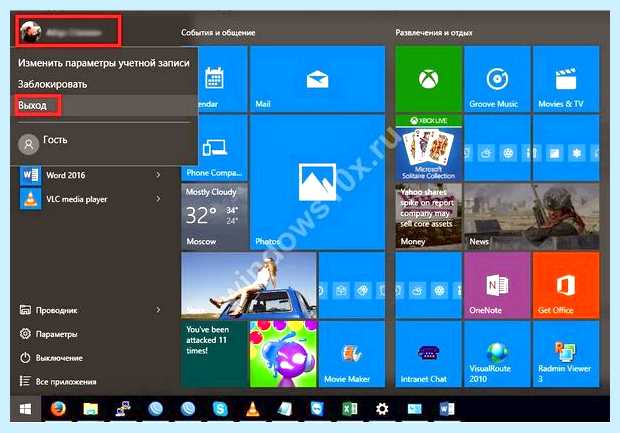Open Firefox from the taskbar
620x433 pixels.
coord(58,409)
